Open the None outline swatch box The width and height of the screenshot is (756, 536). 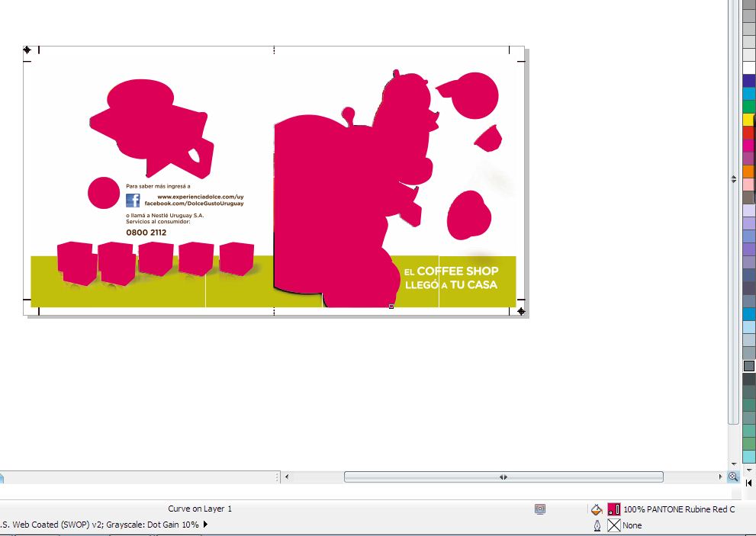614,525
